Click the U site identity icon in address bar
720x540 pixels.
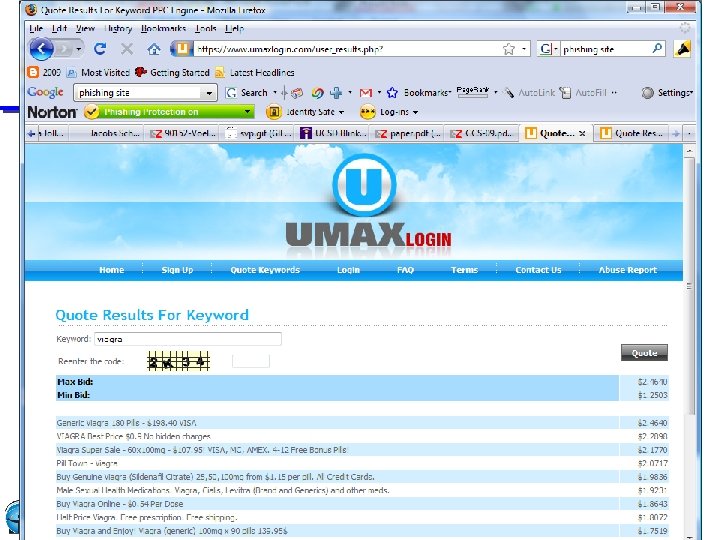pos(182,49)
